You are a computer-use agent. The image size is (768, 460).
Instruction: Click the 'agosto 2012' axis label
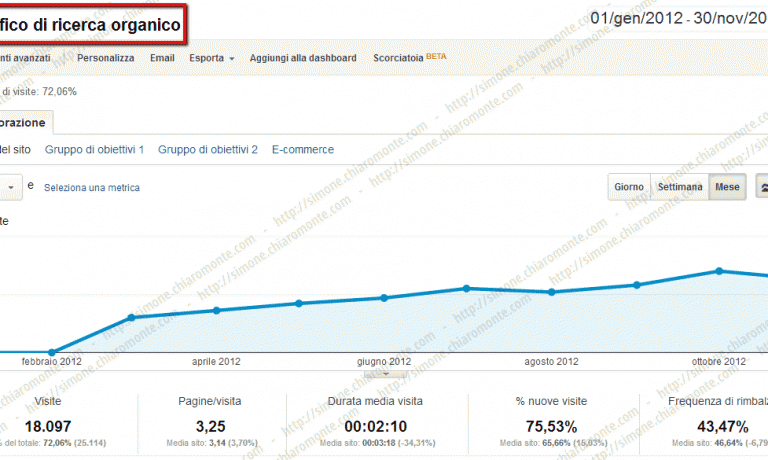pyautogui.click(x=552, y=362)
